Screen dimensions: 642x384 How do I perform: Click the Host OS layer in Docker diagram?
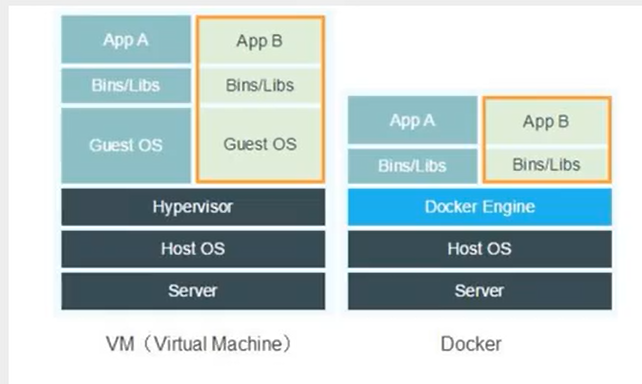(x=480, y=248)
